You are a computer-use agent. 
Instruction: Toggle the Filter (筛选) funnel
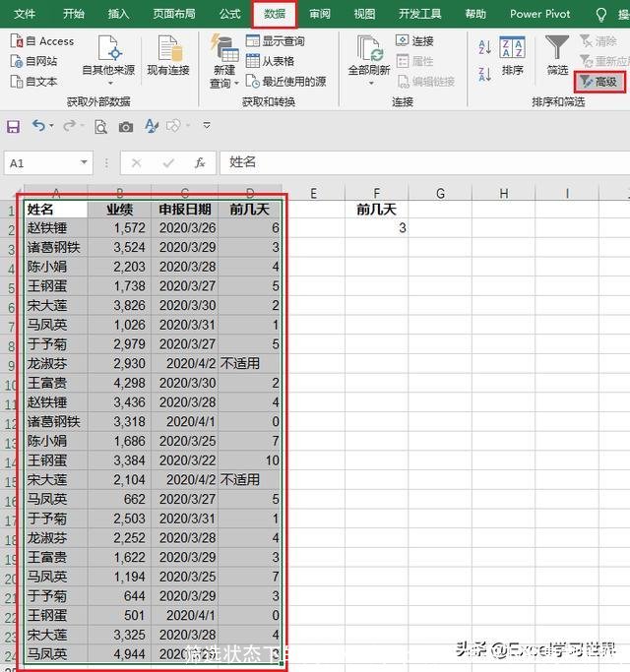coord(557,56)
